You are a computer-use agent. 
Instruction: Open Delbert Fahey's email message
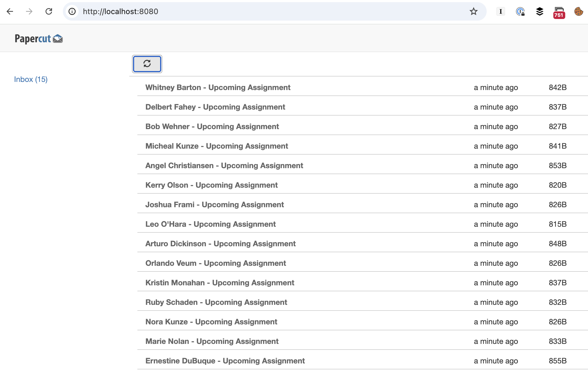pyautogui.click(x=215, y=107)
